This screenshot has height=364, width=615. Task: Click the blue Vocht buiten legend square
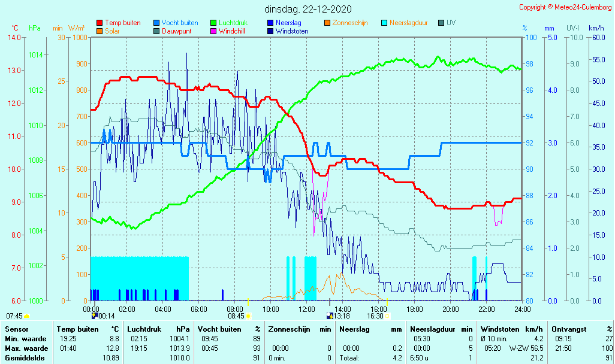click(156, 23)
